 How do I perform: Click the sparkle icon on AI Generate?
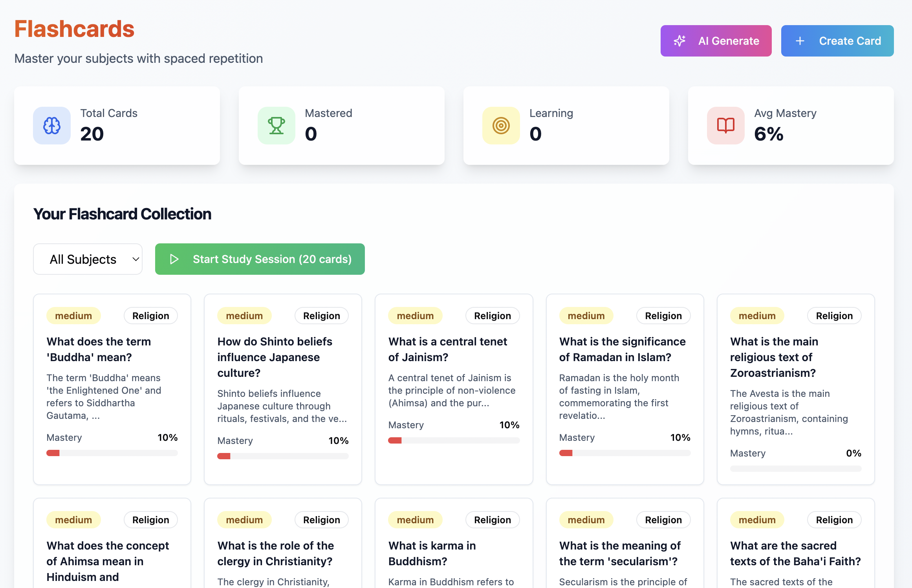(x=679, y=41)
